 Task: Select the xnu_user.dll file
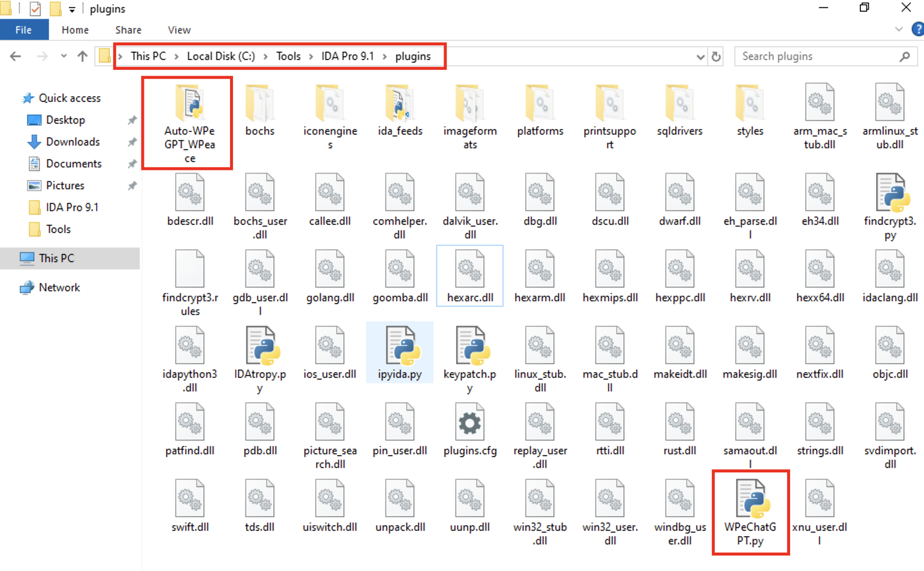tap(820, 513)
